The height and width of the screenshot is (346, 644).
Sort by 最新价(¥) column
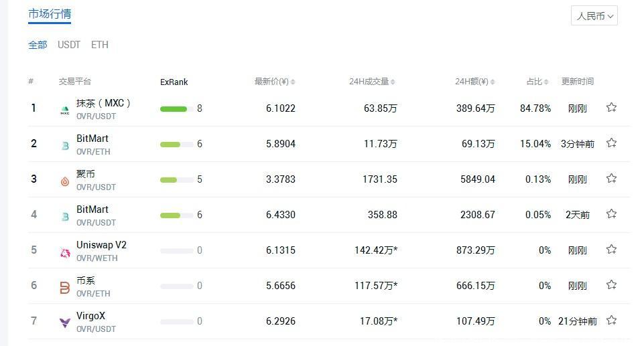(x=275, y=82)
